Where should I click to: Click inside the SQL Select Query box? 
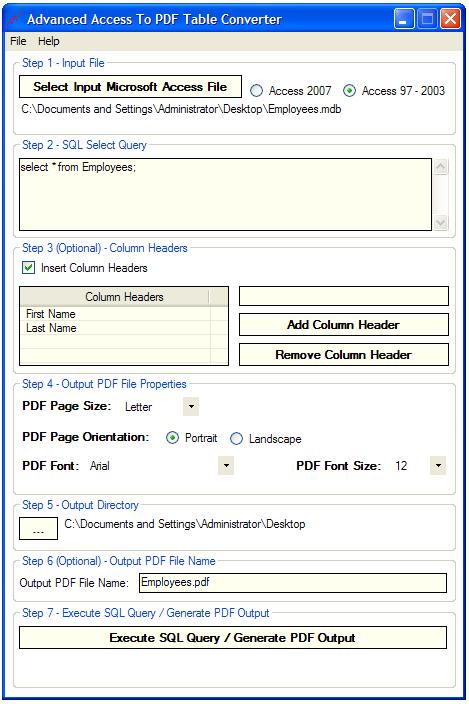coord(225,194)
